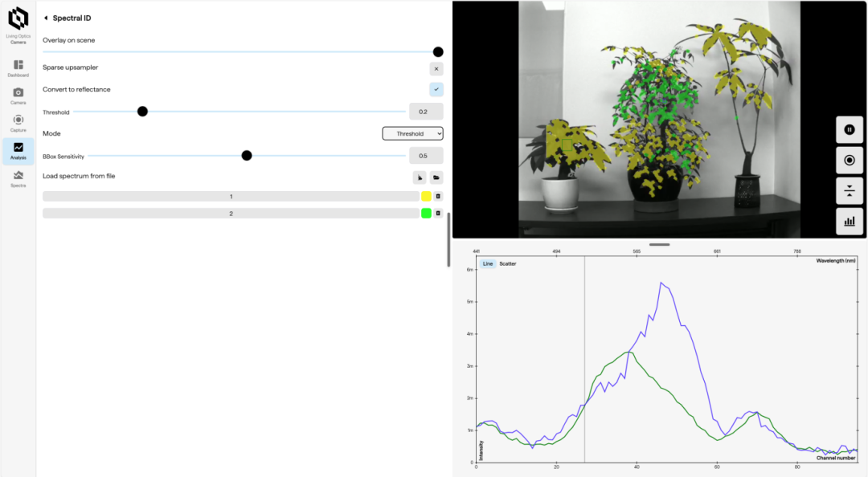Go to the Camera section in sidebar
This screenshot has width=868, height=477.
[x=18, y=96]
